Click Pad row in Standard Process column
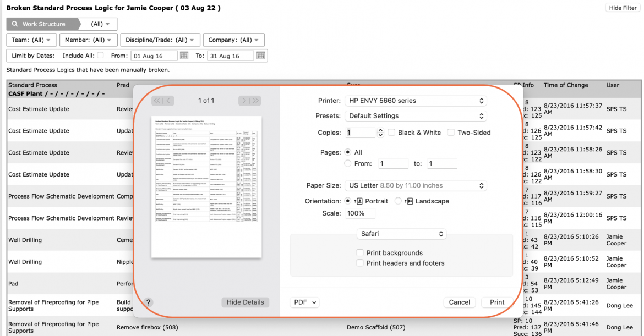 [13, 284]
